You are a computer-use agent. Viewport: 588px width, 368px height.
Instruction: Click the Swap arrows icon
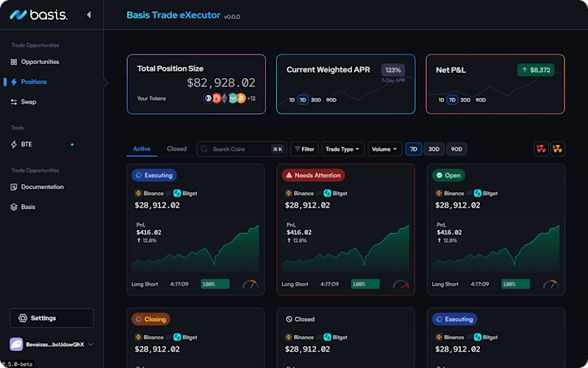click(14, 102)
